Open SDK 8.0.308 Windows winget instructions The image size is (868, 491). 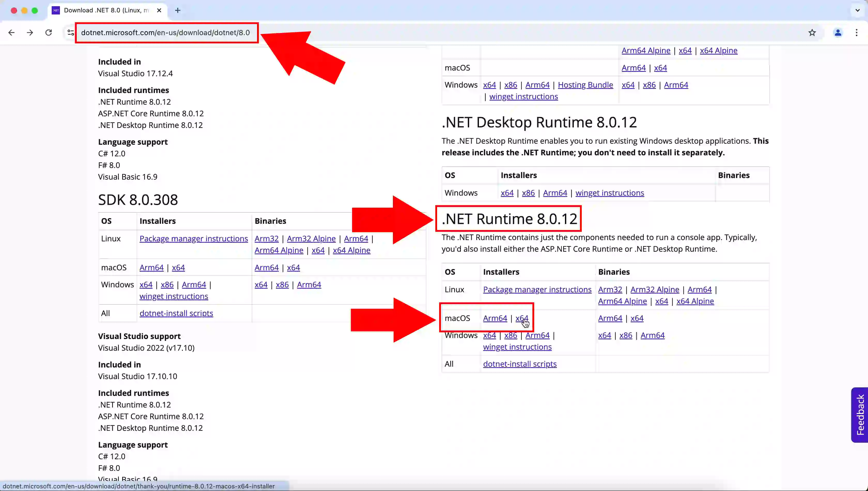[x=174, y=296]
